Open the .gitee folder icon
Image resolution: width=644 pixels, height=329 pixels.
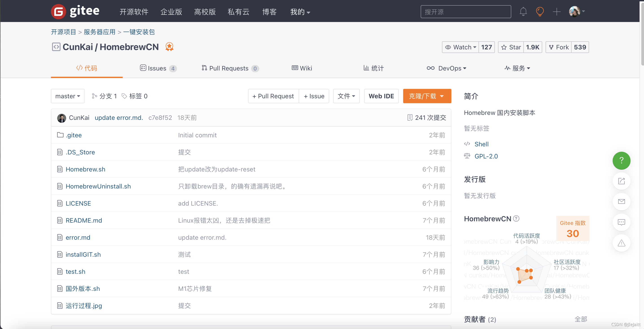60,135
